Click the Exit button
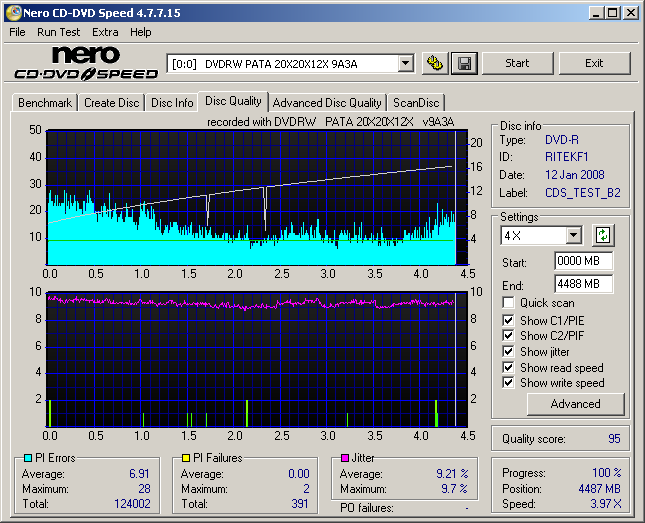Viewport: 645px width, 523px height. tap(594, 63)
